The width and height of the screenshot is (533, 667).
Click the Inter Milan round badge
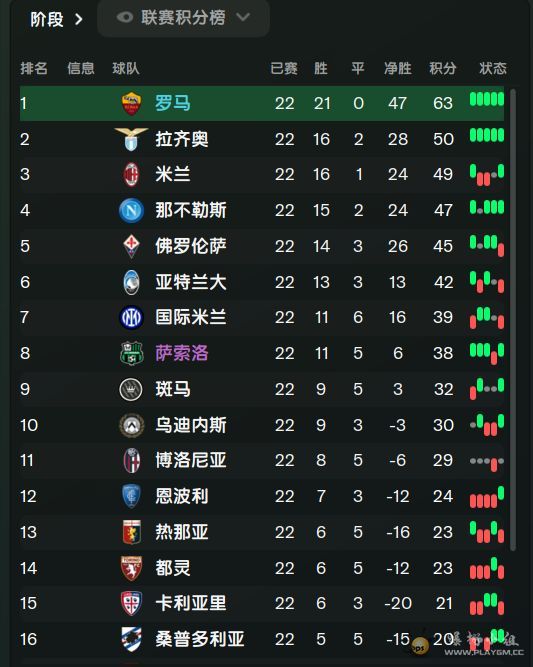[x=131, y=317]
